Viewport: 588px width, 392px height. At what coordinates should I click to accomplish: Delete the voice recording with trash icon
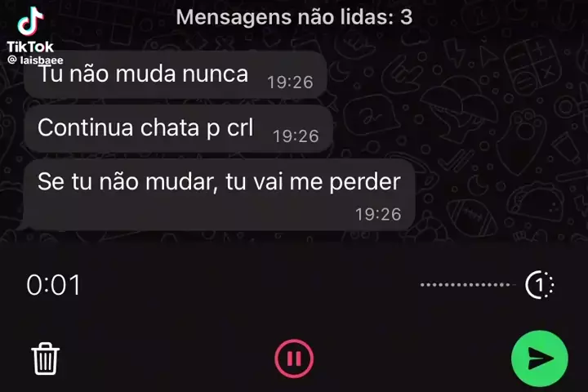tap(46, 359)
